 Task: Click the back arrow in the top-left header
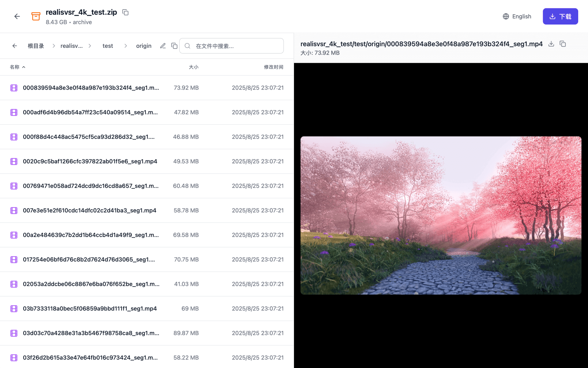click(17, 16)
